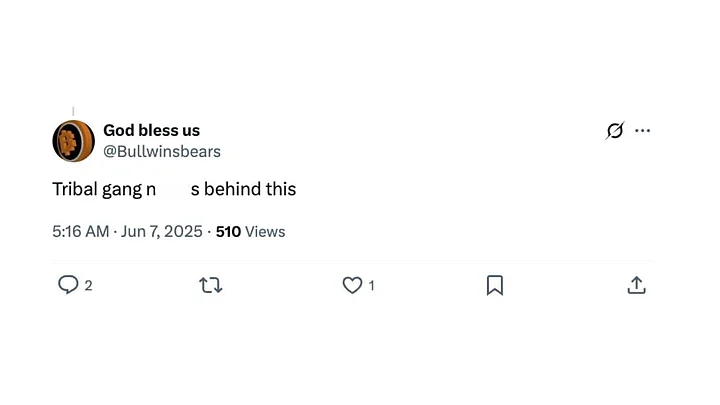The height and width of the screenshot is (405, 720).
Task: Click the reply count number 2
Action: (x=88, y=286)
